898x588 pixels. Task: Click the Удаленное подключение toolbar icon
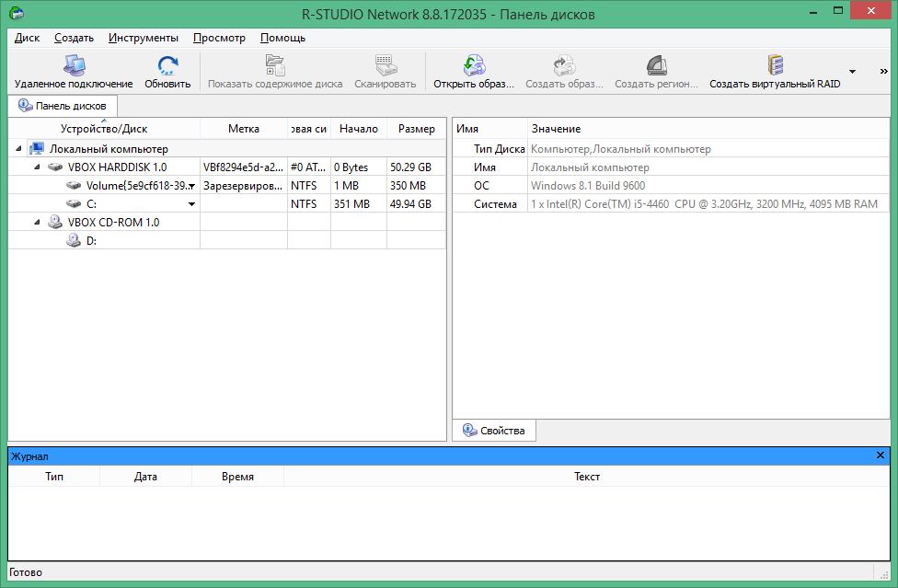click(74, 64)
